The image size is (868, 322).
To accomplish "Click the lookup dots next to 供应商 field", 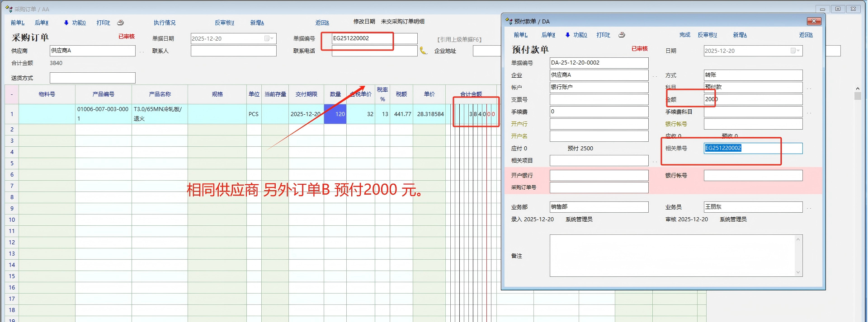I will click(142, 51).
